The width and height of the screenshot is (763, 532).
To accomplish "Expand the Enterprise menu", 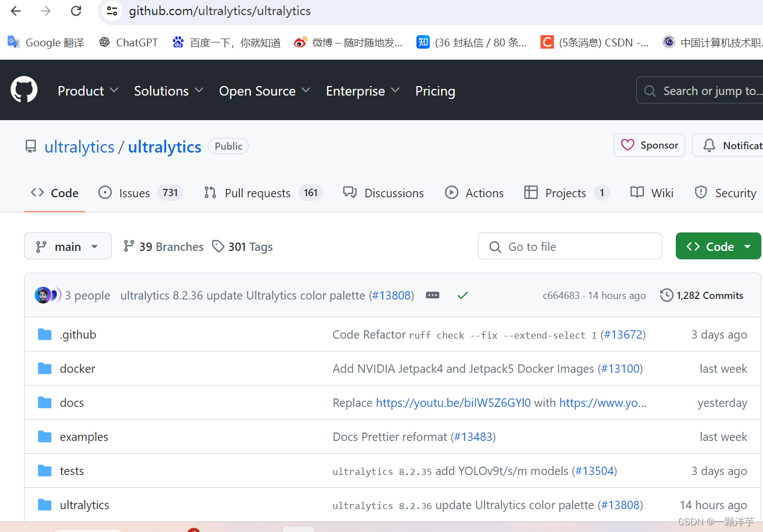I will pos(363,91).
